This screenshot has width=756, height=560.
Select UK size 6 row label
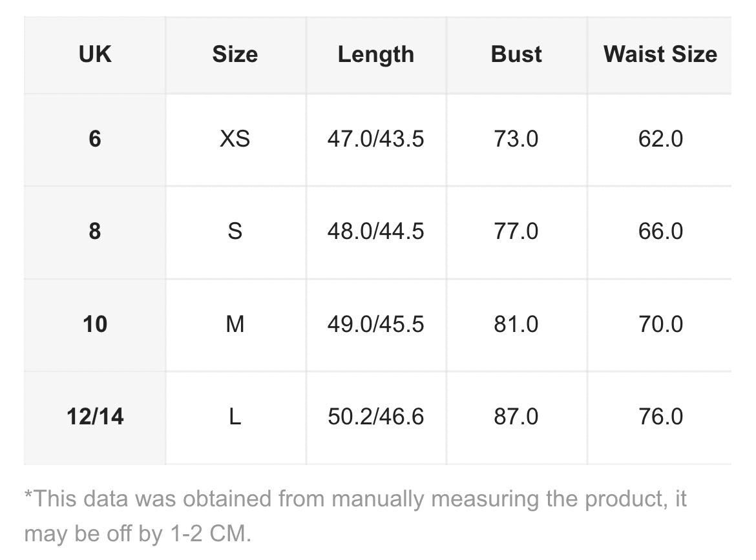pos(95,139)
